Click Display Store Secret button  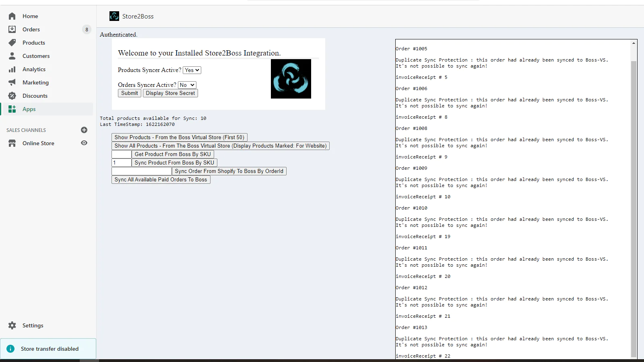(170, 93)
